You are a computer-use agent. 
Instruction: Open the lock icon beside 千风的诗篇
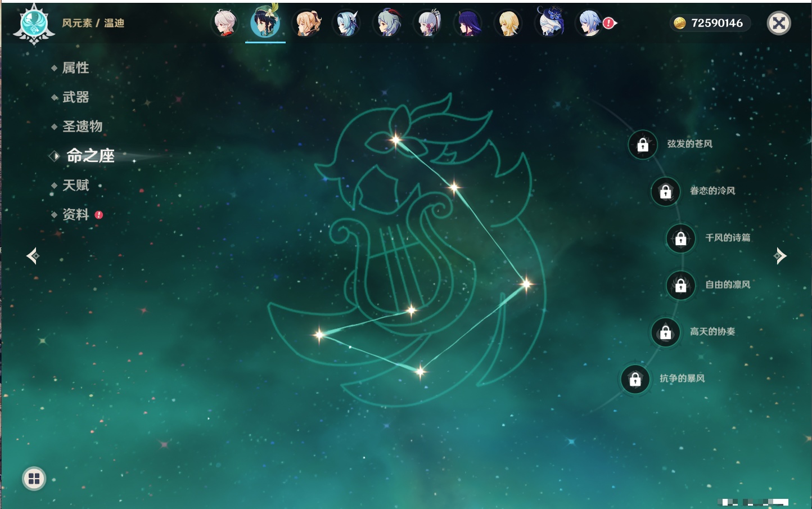[680, 238]
